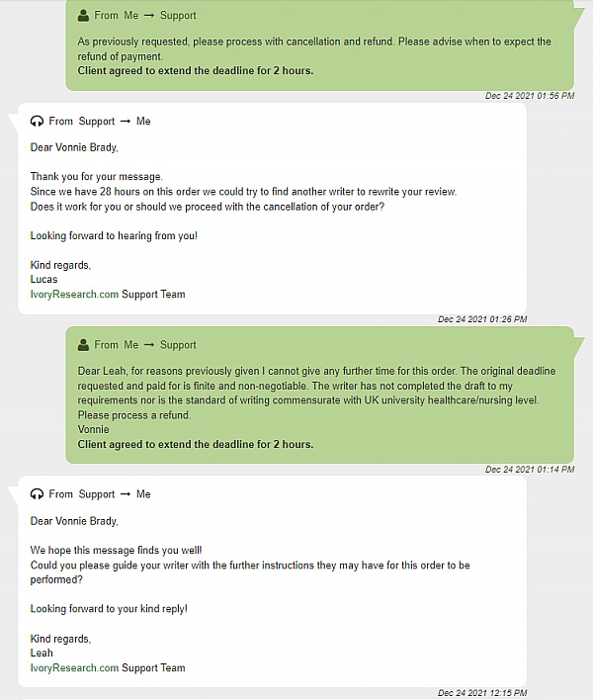This screenshot has height=700, width=593.
Task: Click the headset icon in Leah's support message
Action: click(x=37, y=493)
